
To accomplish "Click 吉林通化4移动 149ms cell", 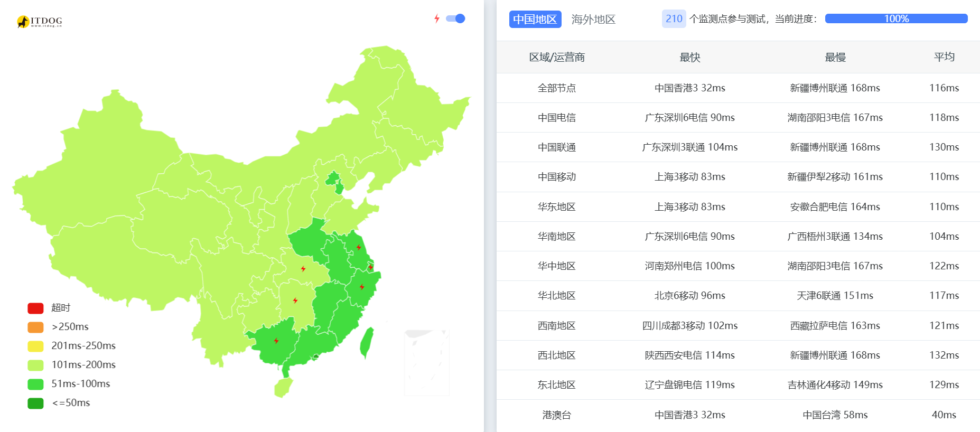I will [x=835, y=385].
